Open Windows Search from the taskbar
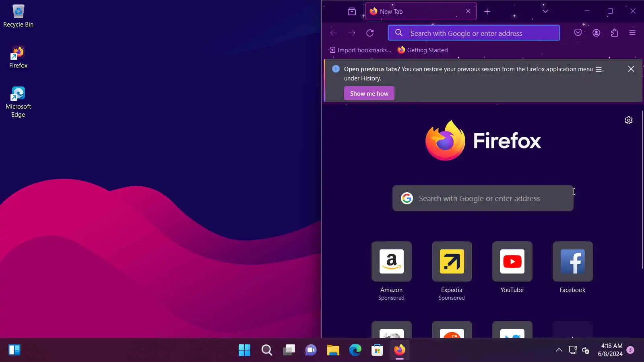Screen dimensions: 644x362 (x=266, y=350)
